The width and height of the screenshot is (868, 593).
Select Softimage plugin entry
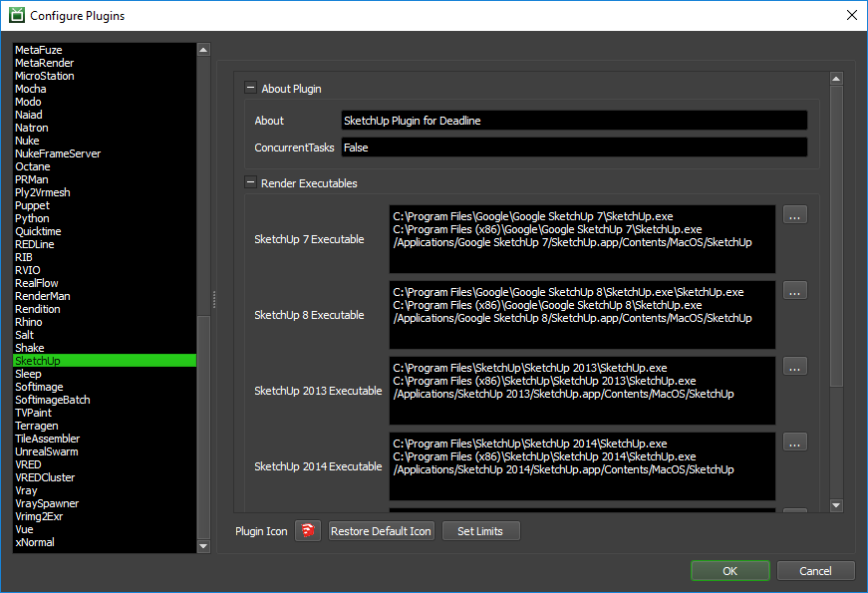(x=105, y=387)
